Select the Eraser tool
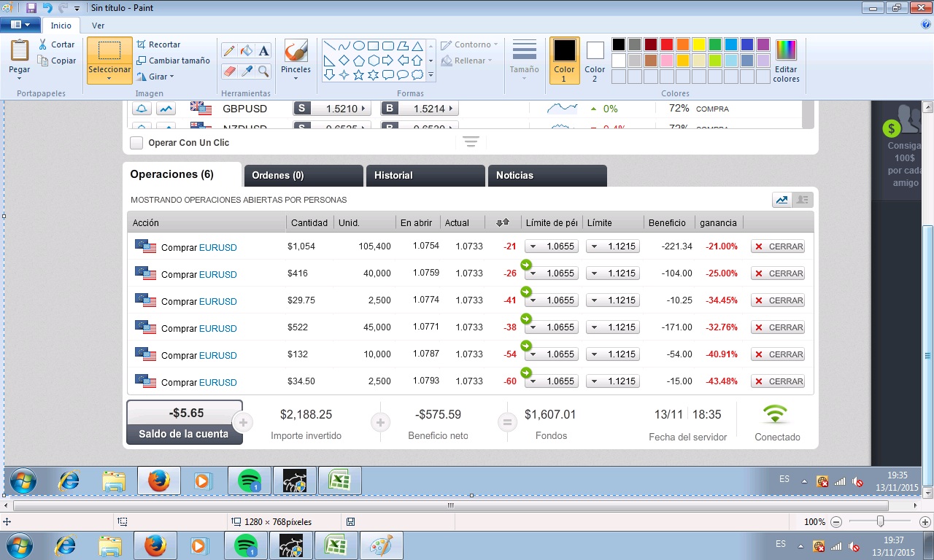Screen dimensions: 934x560 click(x=229, y=71)
